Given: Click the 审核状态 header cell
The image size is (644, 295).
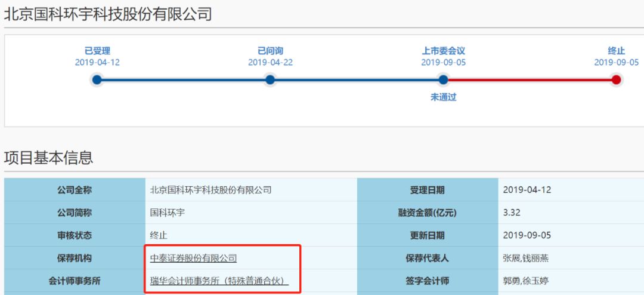Looking at the screenshot, I should coord(75,235).
